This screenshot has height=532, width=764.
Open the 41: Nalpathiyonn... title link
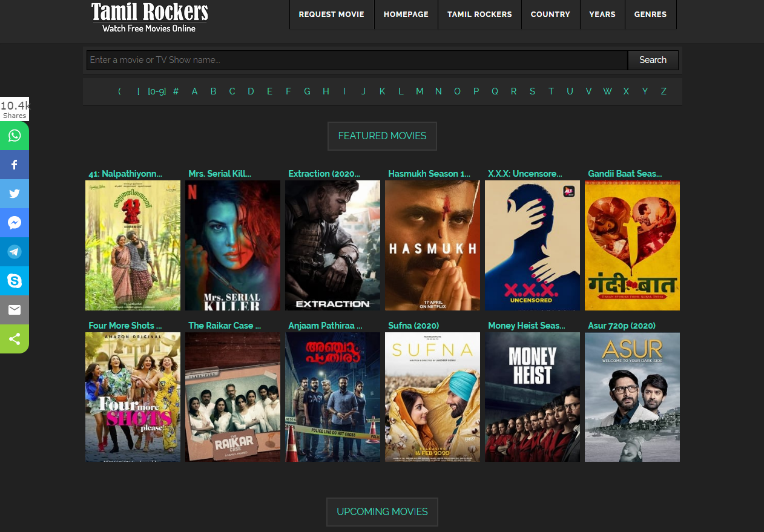(x=125, y=174)
